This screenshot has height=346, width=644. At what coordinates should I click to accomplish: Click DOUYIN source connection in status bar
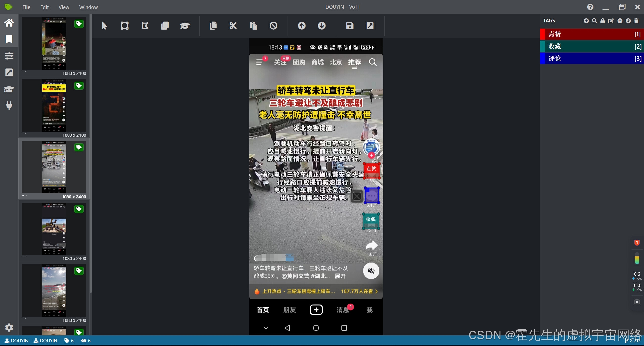pos(16,341)
